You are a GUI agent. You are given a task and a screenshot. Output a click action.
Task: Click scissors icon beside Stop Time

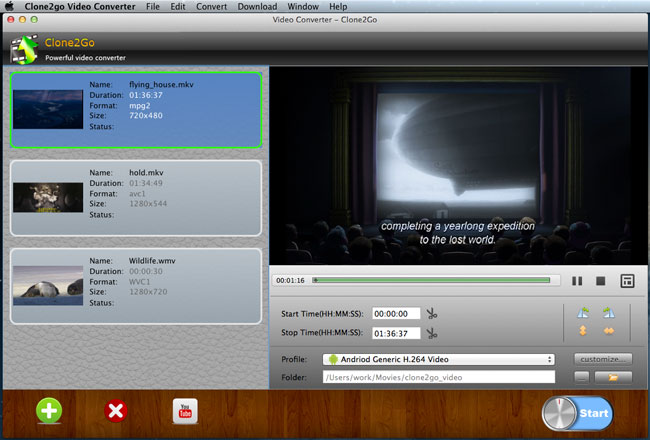pos(432,333)
